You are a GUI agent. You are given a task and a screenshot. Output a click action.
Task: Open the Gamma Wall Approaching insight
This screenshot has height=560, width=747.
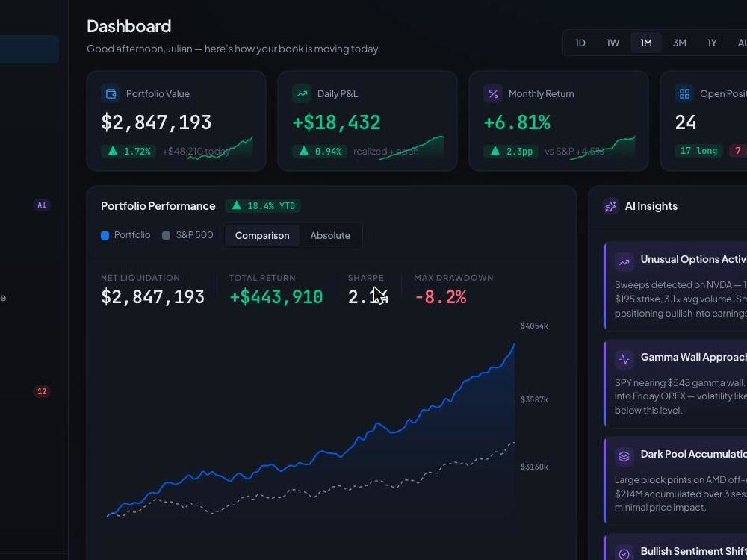675,384
